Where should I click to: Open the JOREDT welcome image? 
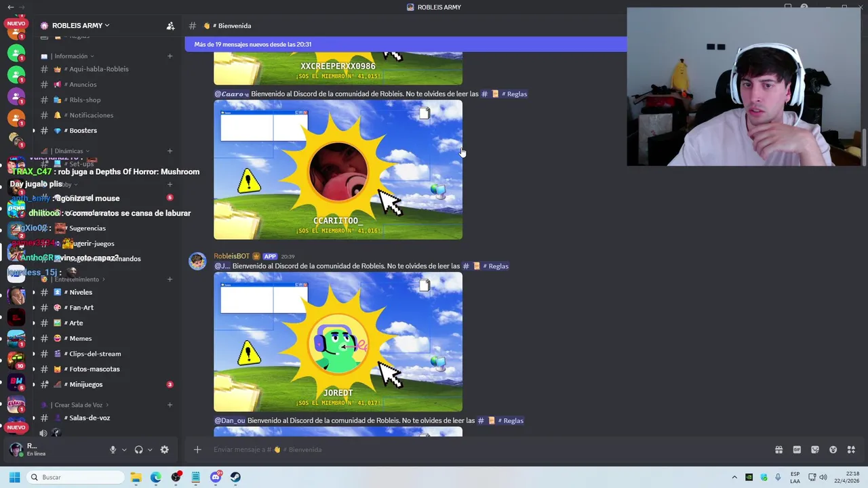pos(338,342)
